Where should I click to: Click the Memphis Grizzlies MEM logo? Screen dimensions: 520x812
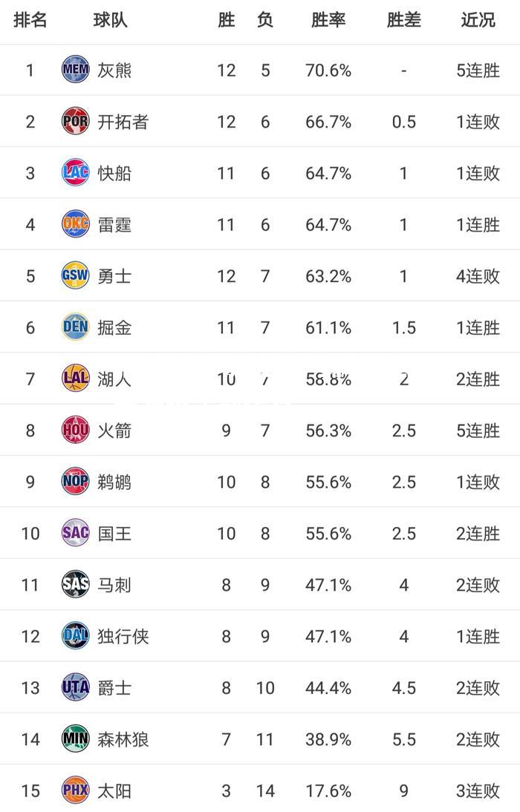click(x=76, y=69)
